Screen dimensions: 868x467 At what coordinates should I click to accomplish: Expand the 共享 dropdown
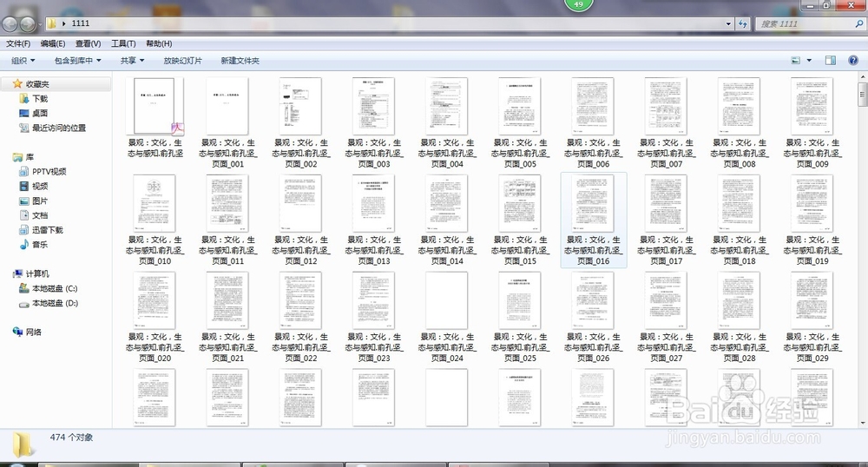coord(132,60)
